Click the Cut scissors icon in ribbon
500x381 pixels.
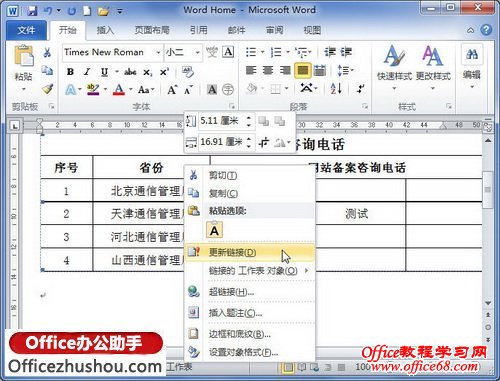pyautogui.click(x=47, y=52)
